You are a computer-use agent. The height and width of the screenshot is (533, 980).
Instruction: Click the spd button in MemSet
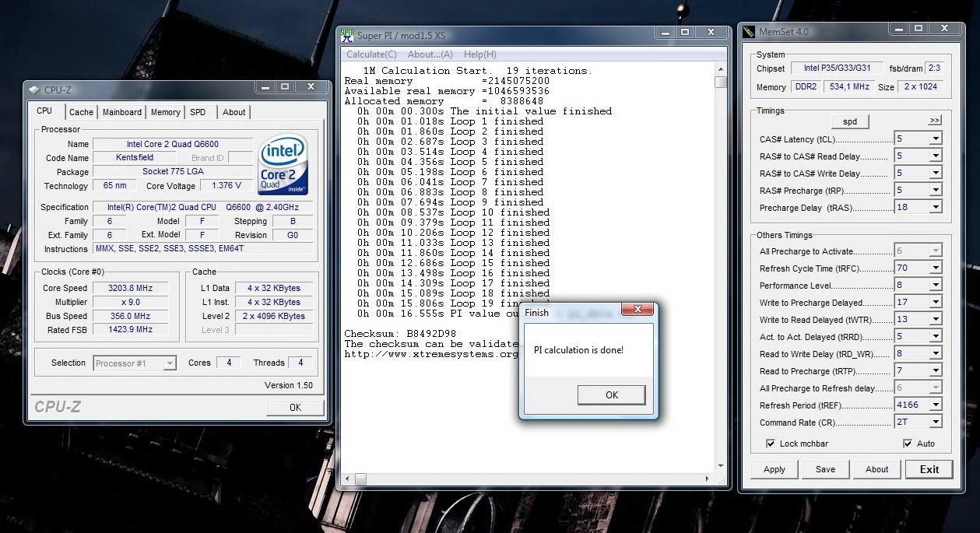(849, 121)
